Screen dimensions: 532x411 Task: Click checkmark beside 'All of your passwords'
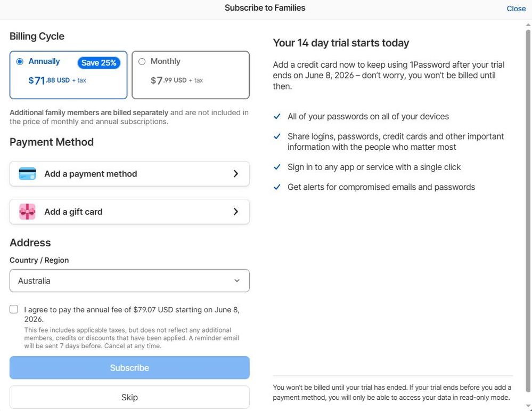tap(277, 117)
